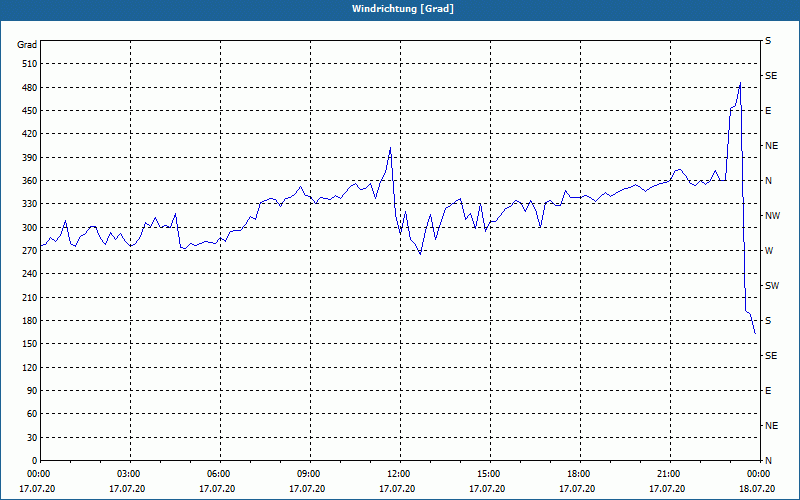Select the NE compass label level with 30
The image size is (800, 500).
pos(771,426)
